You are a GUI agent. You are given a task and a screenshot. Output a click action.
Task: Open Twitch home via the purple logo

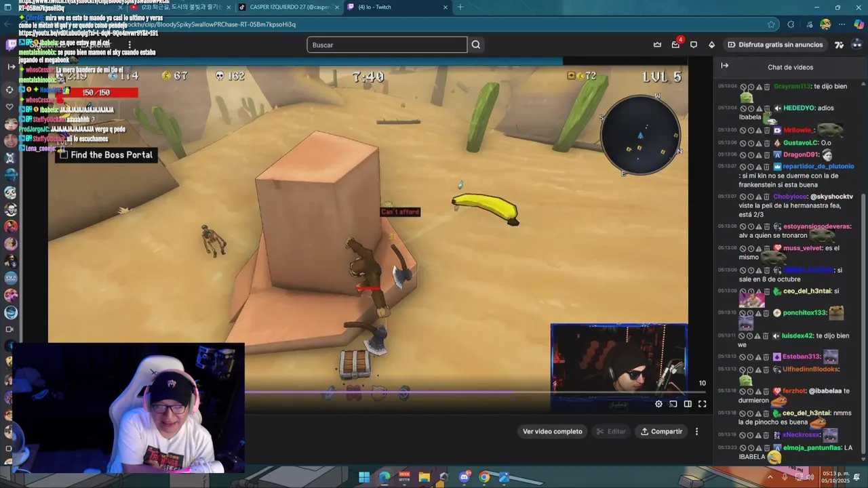tap(11, 45)
